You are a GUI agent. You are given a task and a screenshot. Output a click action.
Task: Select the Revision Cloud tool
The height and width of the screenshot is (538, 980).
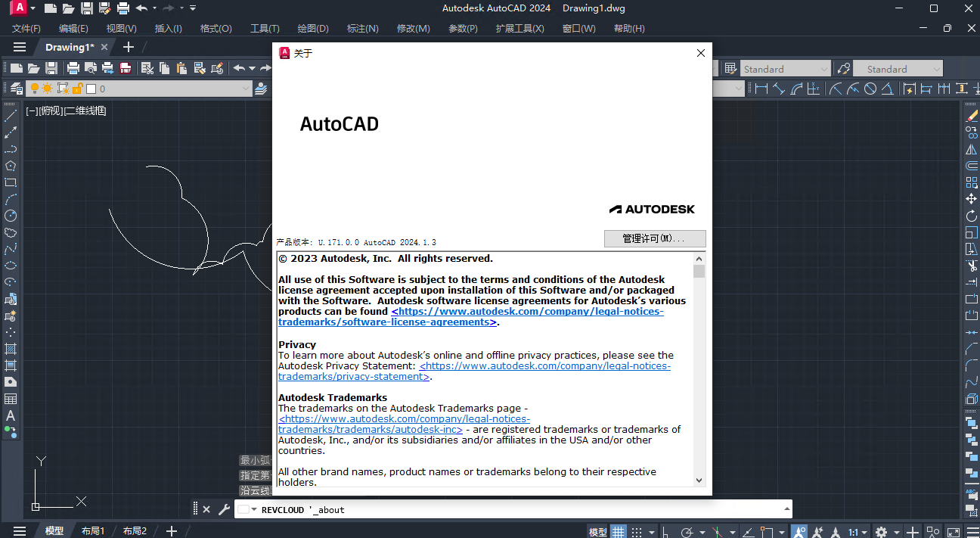pos(11,231)
